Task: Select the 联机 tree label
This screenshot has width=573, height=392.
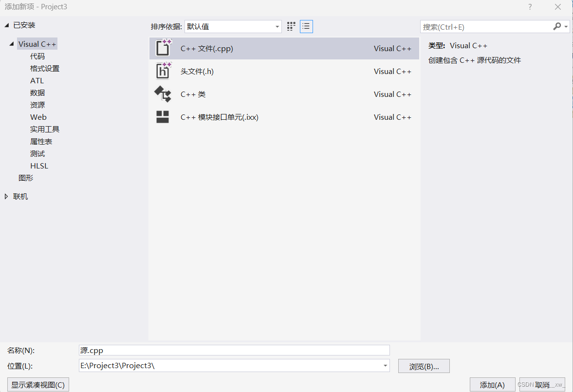Action: (x=20, y=196)
